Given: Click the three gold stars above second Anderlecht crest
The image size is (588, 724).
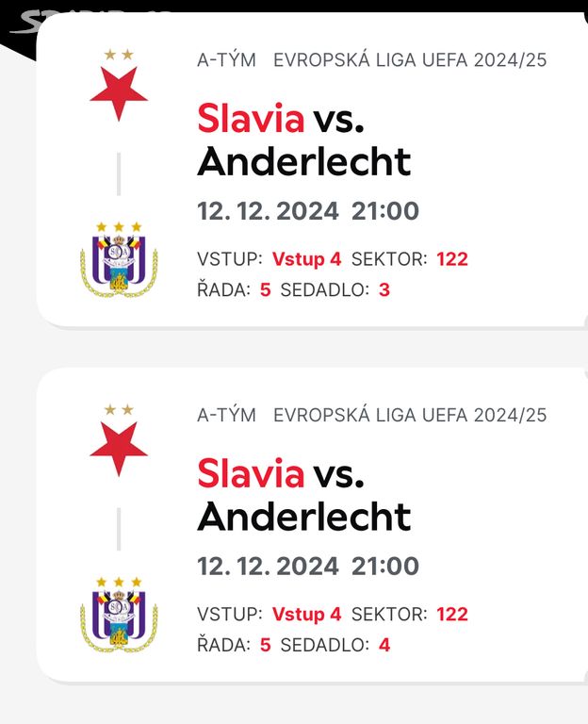Looking at the screenshot, I should (x=119, y=582).
